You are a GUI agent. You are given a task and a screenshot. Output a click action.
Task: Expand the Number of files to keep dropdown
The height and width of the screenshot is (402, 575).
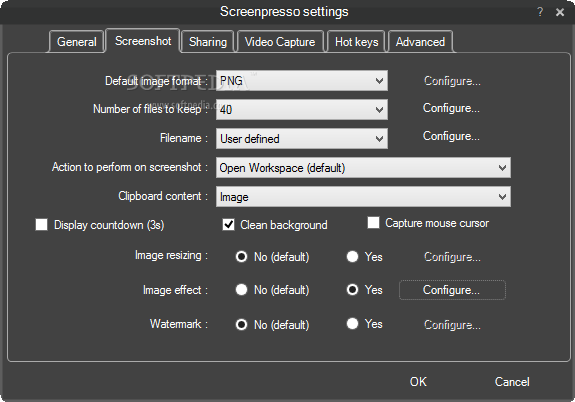tap(301, 109)
